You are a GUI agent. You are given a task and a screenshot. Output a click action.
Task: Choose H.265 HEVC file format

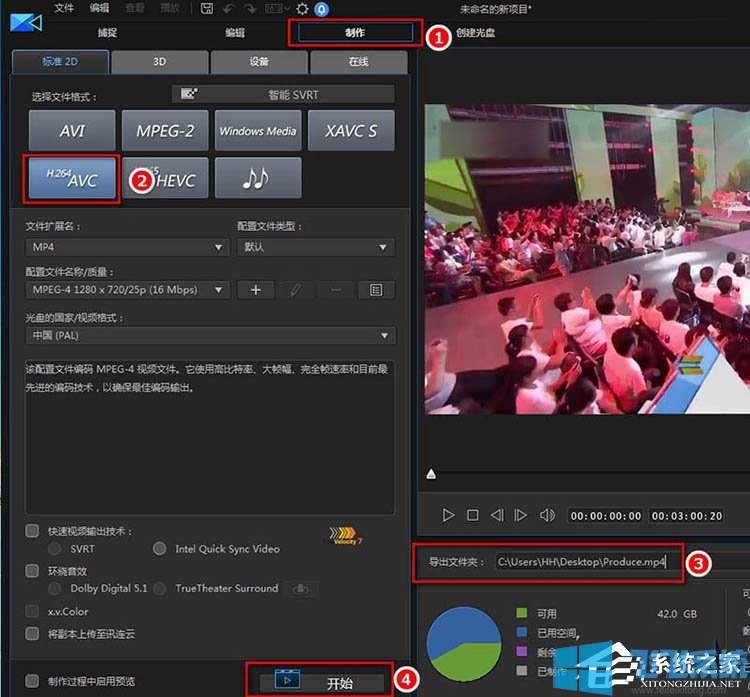(x=165, y=178)
